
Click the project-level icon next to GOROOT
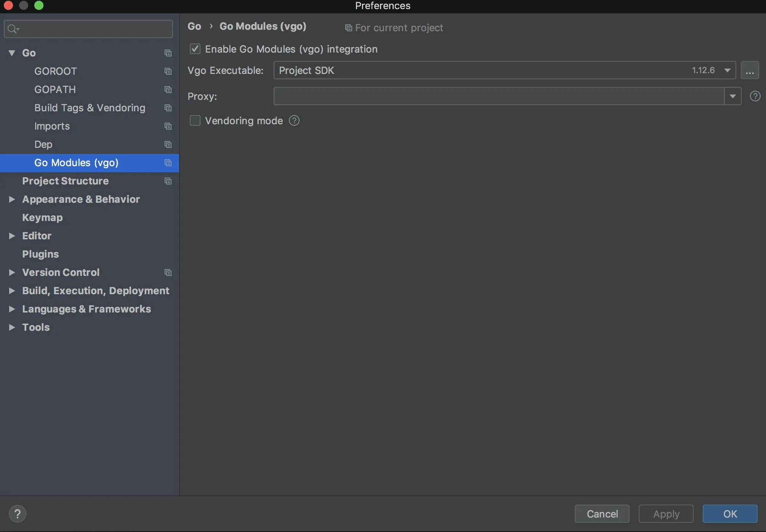(x=168, y=71)
